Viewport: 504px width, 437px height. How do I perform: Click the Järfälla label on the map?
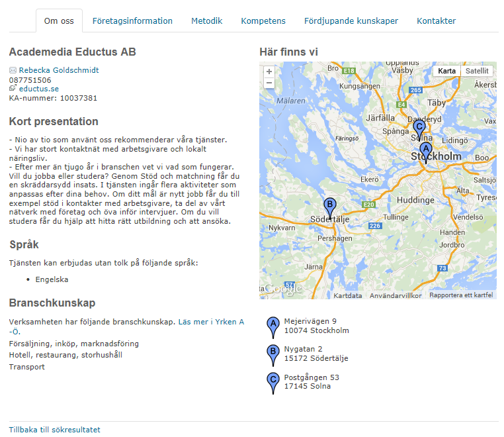click(380, 118)
